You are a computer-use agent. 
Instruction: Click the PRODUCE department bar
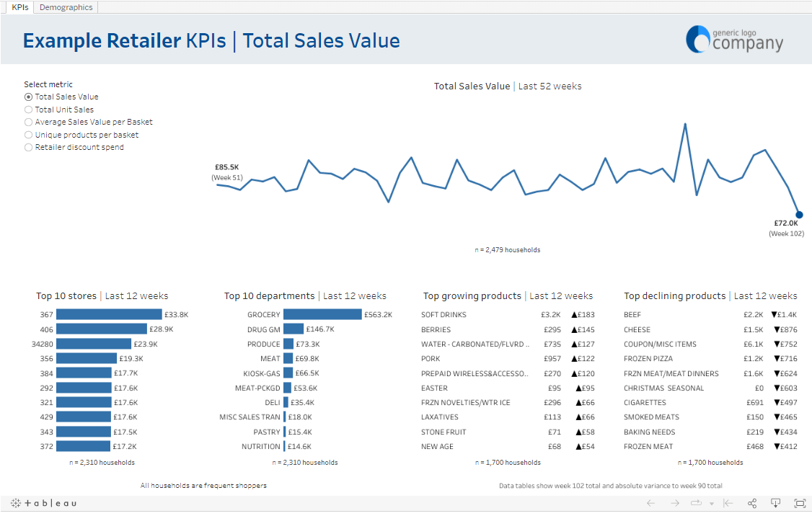pyautogui.click(x=288, y=344)
